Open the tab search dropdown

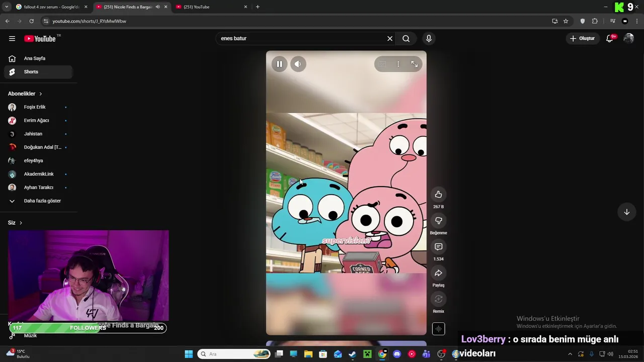coord(7,7)
